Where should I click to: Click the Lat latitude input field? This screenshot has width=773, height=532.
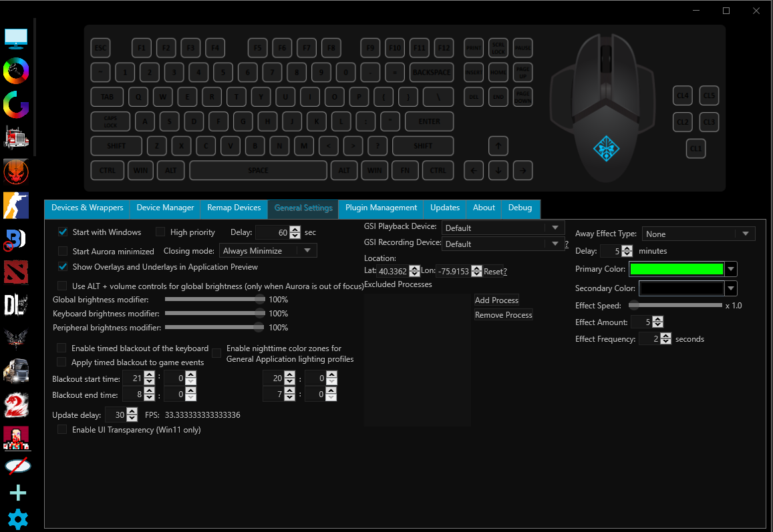(393, 272)
